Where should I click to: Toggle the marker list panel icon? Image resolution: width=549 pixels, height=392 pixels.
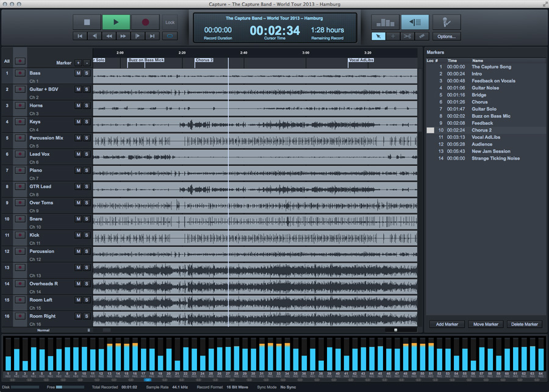[x=415, y=23]
